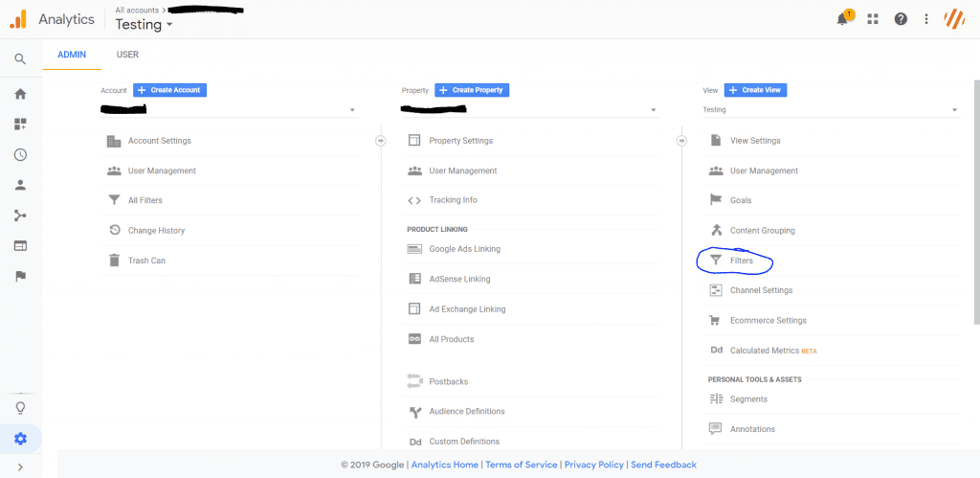
Task: Click the search magnifier icon in sidebar
Action: [20, 59]
